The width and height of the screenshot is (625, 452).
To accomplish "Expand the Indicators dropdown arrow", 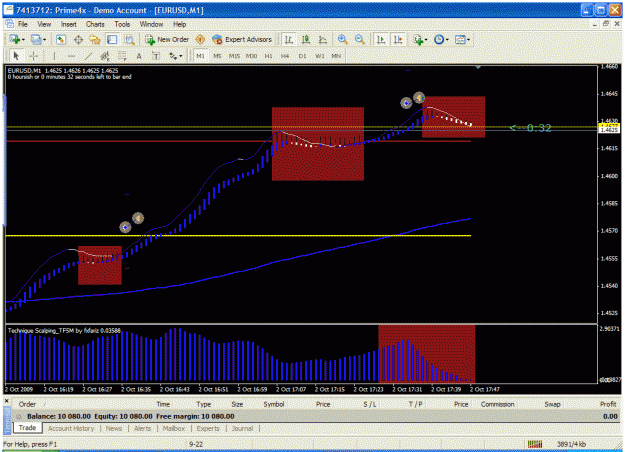I will [426, 39].
